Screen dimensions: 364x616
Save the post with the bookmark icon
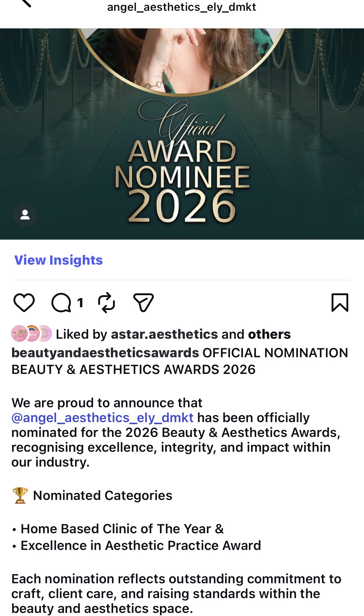[x=340, y=302]
